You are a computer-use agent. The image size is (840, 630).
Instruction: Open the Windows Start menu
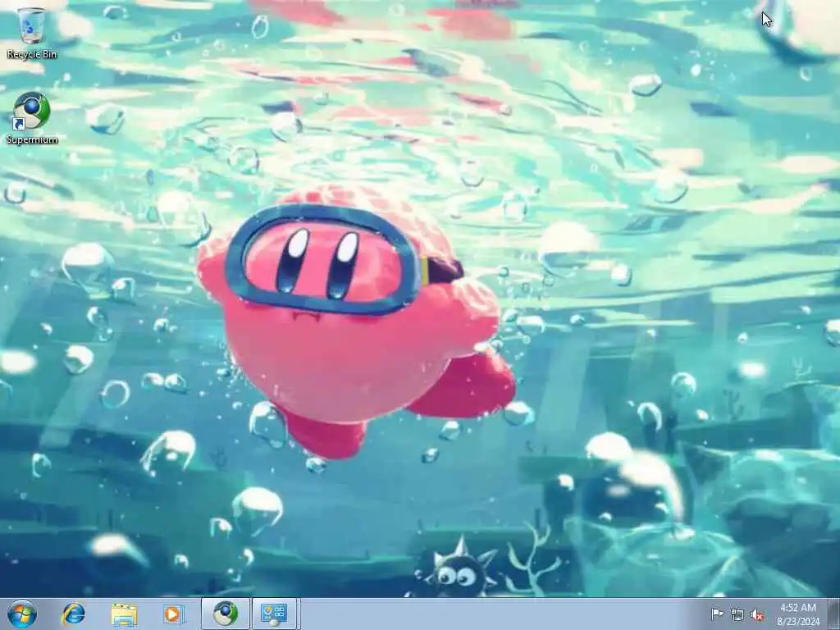coord(22,614)
